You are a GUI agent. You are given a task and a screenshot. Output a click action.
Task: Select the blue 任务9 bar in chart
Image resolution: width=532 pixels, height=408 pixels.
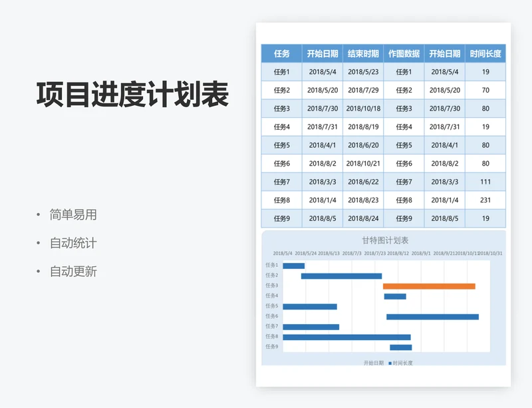[x=401, y=347]
